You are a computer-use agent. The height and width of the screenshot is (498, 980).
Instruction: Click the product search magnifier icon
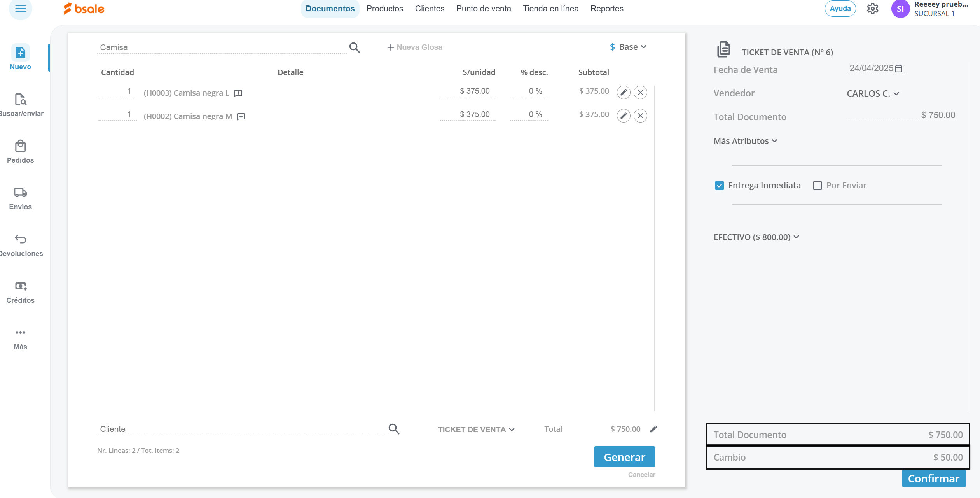(x=354, y=47)
